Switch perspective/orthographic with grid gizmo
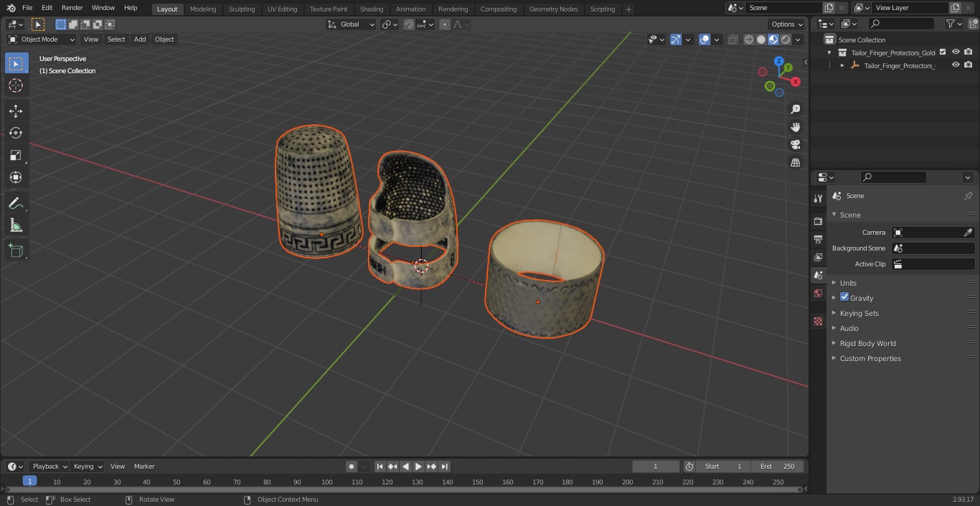Screen dimensions: 980x506 coord(795,163)
